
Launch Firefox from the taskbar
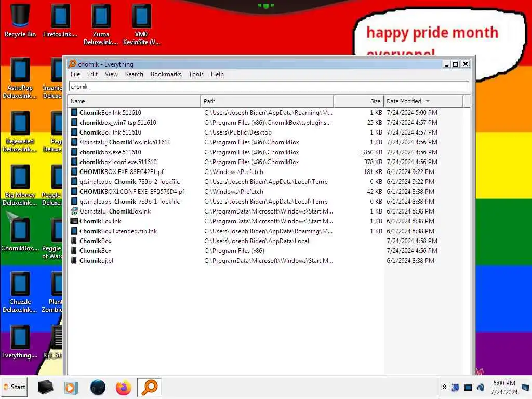click(x=124, y=388)
